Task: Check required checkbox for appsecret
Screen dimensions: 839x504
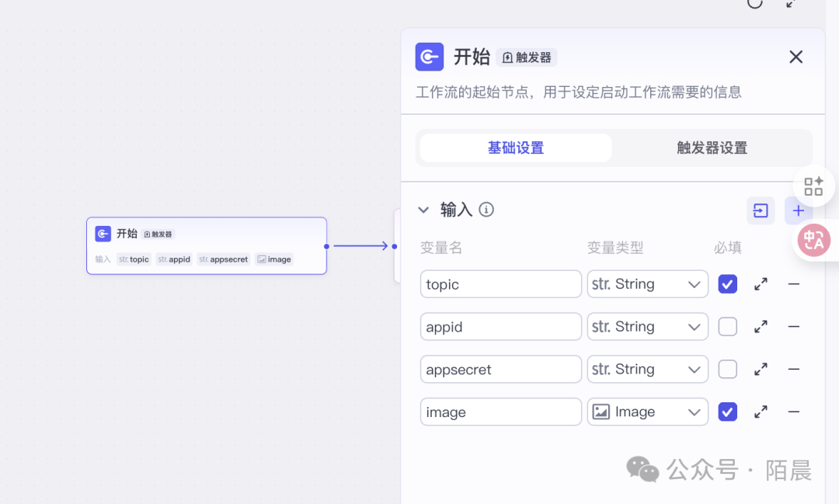Action: click(727, 369)
